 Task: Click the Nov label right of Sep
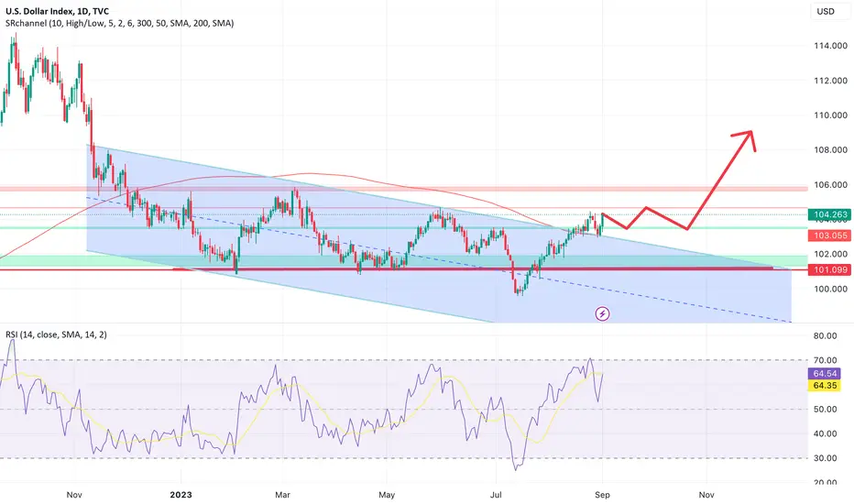pyautogui.click(x=706, y=495)
